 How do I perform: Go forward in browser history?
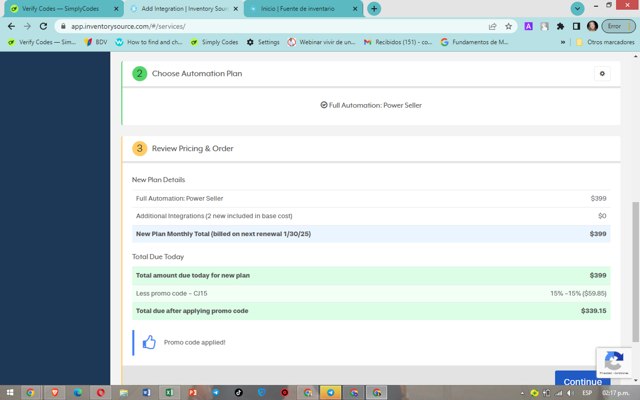[27, 26]
